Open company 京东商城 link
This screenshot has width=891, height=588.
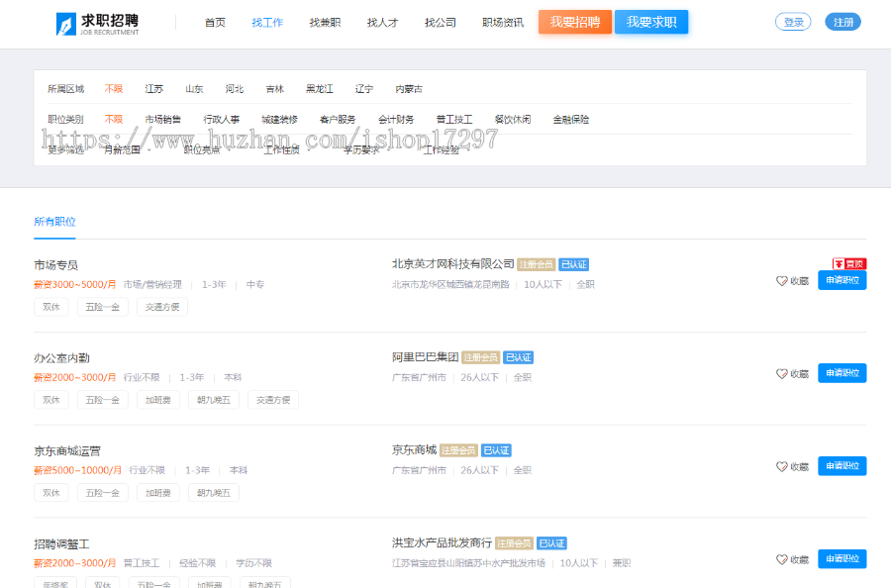[x=414, y=450]
